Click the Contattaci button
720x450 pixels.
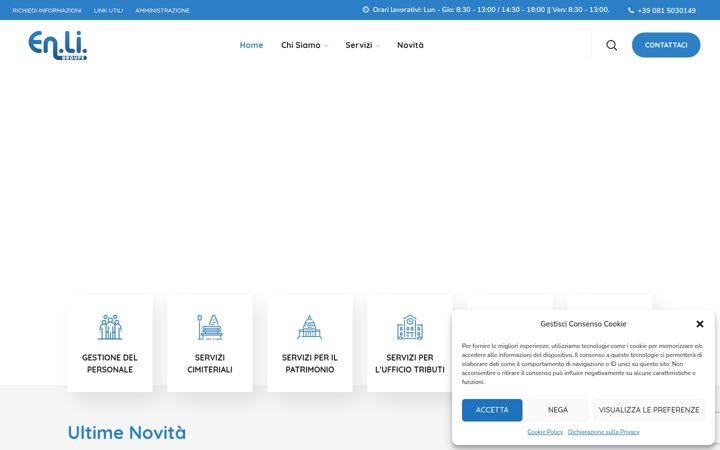pos(666,45)
